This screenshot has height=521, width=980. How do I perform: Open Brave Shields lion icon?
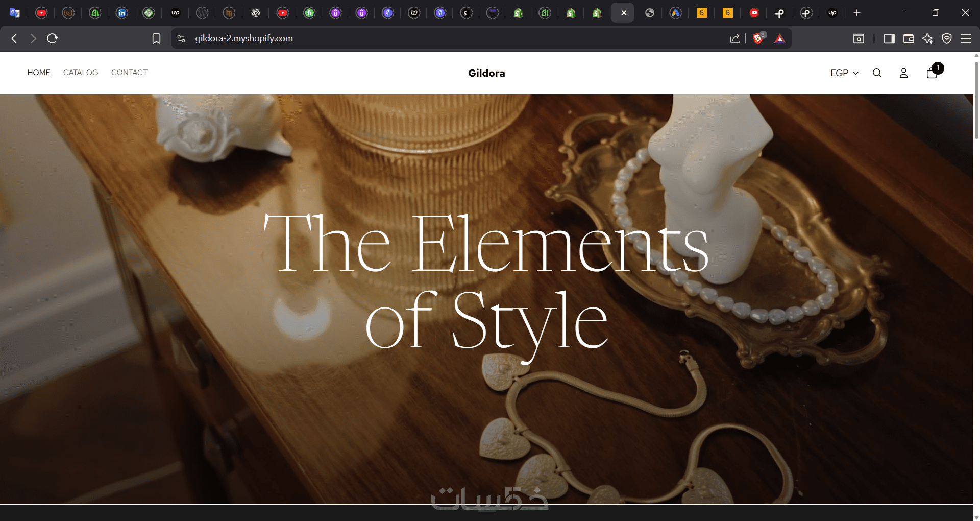(x=758, y=38)
